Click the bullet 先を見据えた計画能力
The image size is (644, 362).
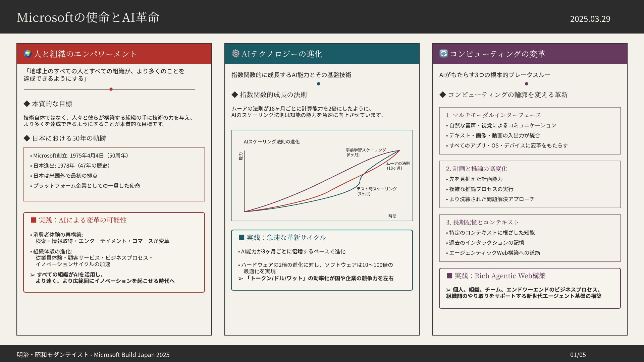(x=474, y=179)
